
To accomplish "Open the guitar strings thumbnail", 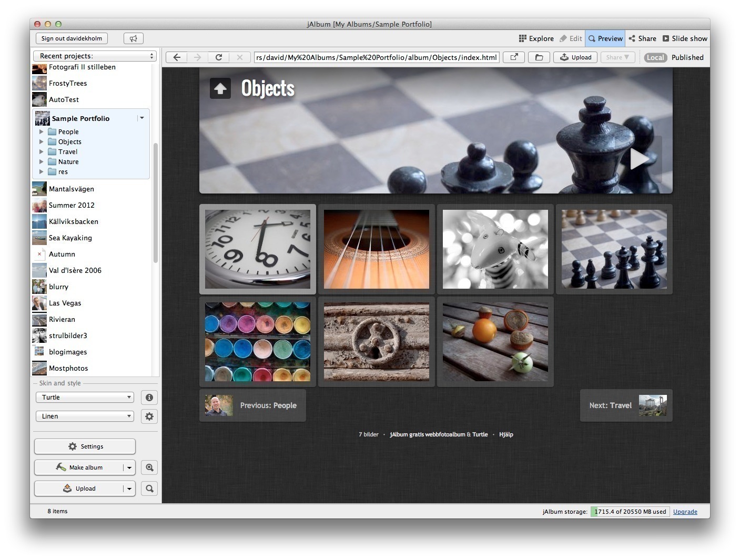I will coord(377,249).
